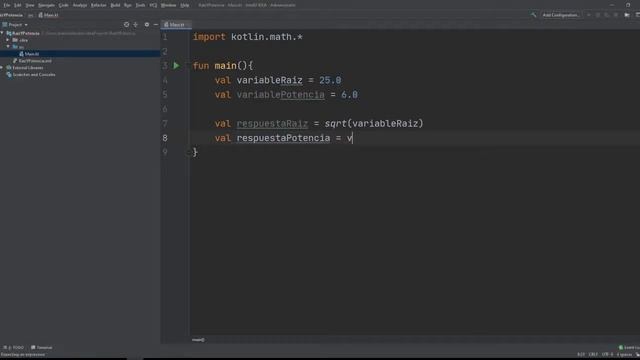Click the value 25.0 on line 4
The width and height of the screenshot is (640, 360).
[x=330, y=80]
